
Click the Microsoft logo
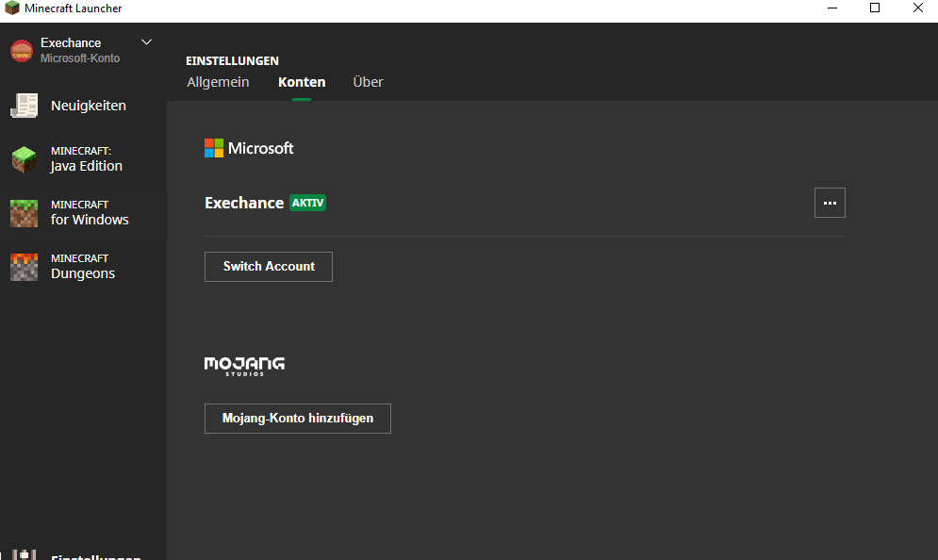pyautogui.click(x=249, y=148)
